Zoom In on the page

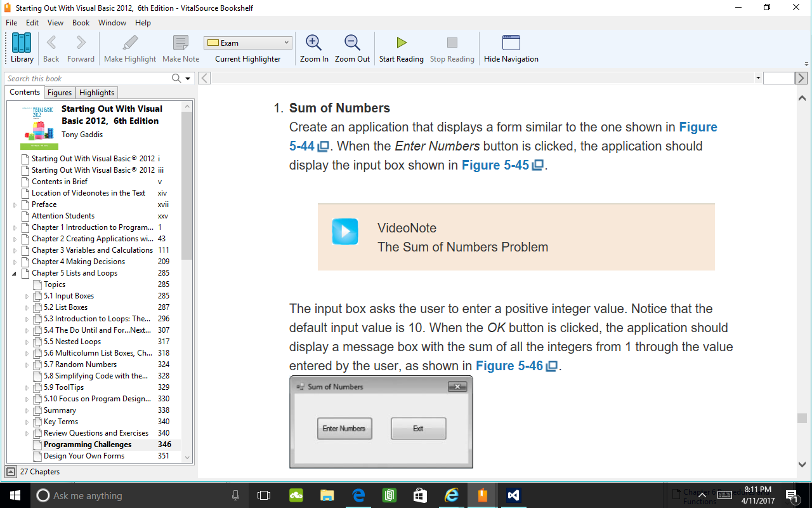314,48
